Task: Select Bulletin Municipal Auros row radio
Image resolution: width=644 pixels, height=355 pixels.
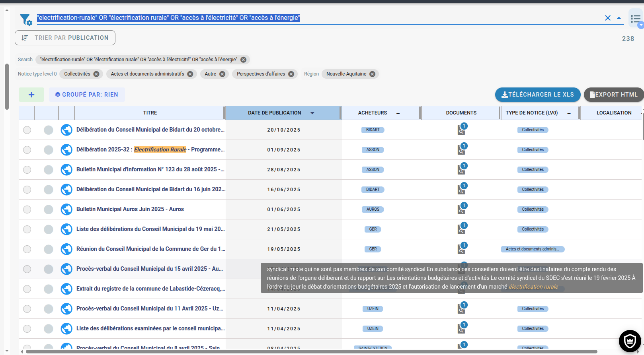Action: (27, 210)
